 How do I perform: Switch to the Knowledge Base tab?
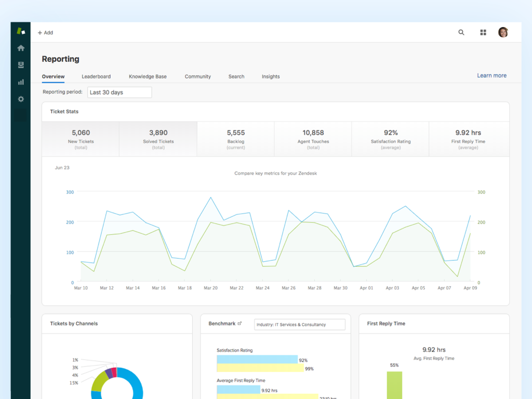click(148, 76)
